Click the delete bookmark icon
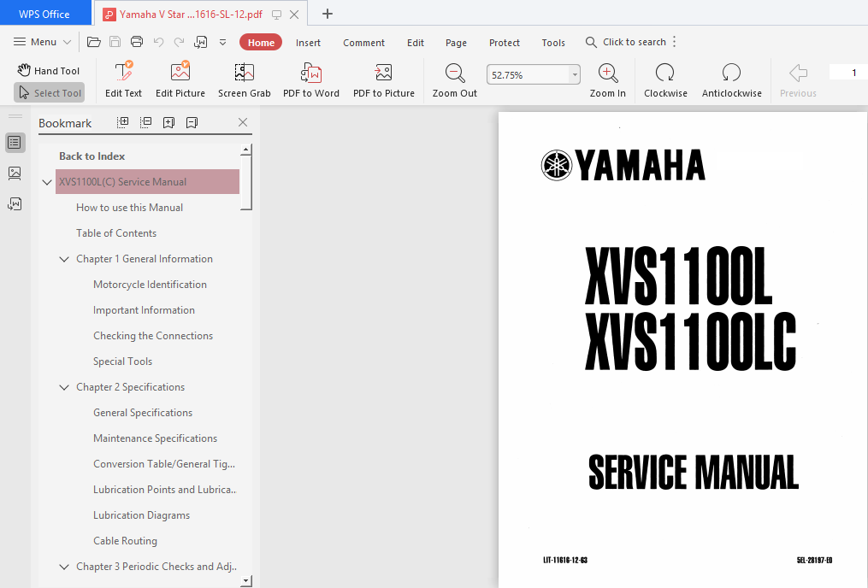868x588 pixels. point(192,122)
